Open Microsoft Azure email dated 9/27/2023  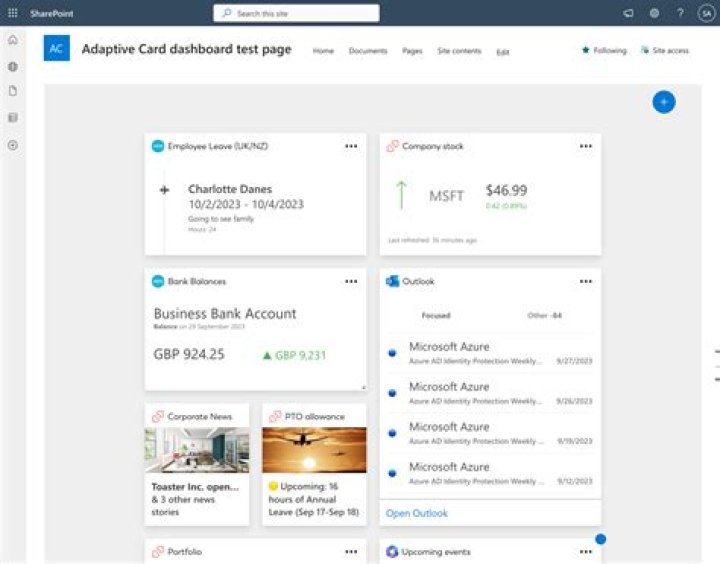click(x=490, y=353)
